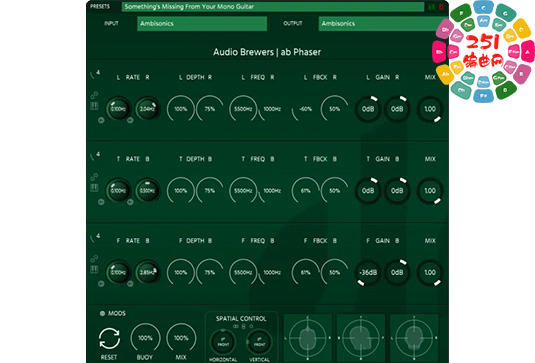Viewport: 535px width, 363px height.
Task: Click the HORIZONTAL spatial control knob
Action: pyautogui.click(x=223, y=342)
